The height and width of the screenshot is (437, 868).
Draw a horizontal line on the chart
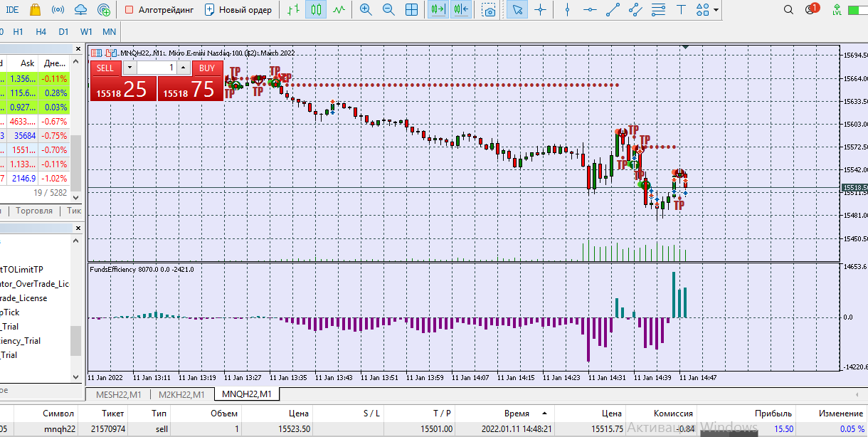(x=590, y=10)
